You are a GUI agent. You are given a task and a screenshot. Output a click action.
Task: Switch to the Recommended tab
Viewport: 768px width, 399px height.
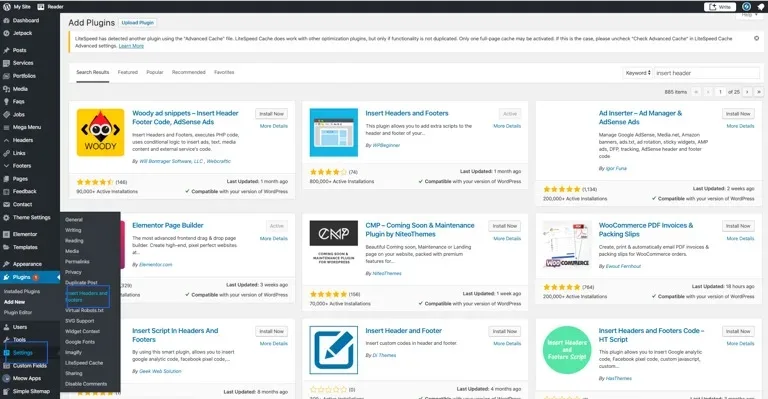click(189, 72)
